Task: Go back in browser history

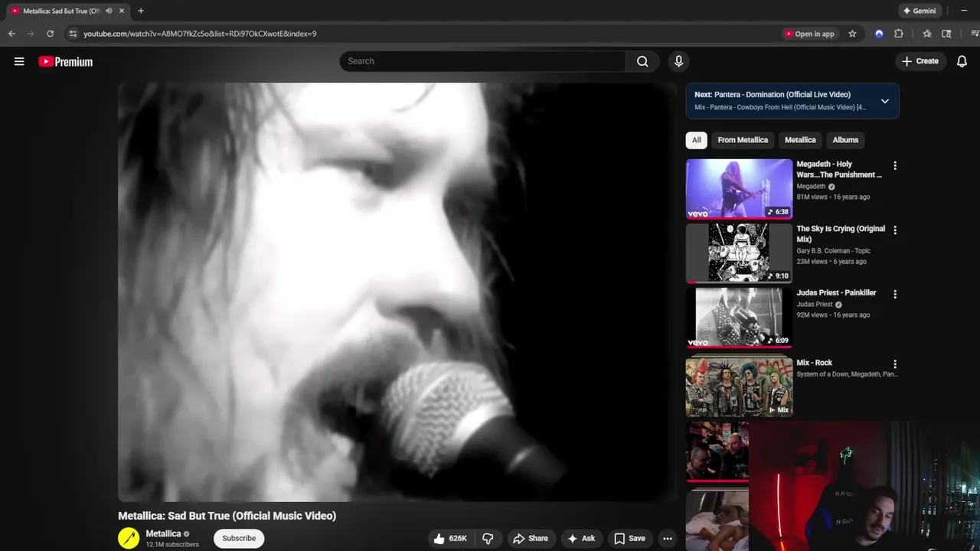Action: click(11, 34)
